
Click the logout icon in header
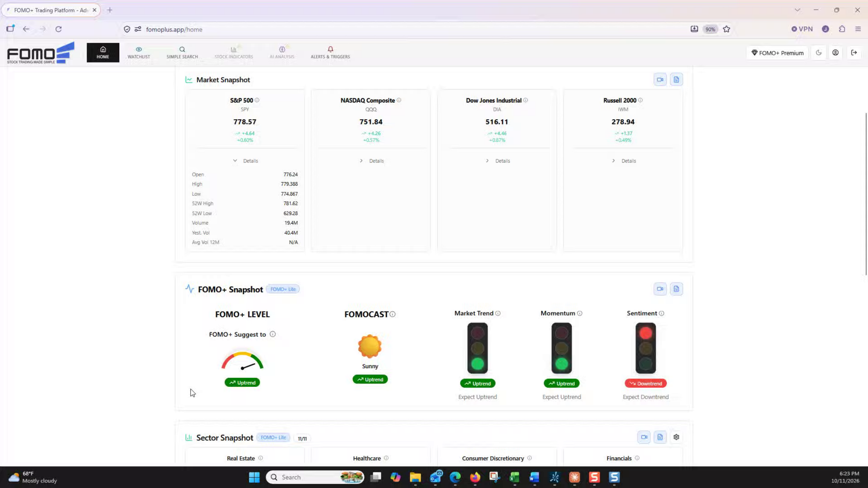pos(854,53)
